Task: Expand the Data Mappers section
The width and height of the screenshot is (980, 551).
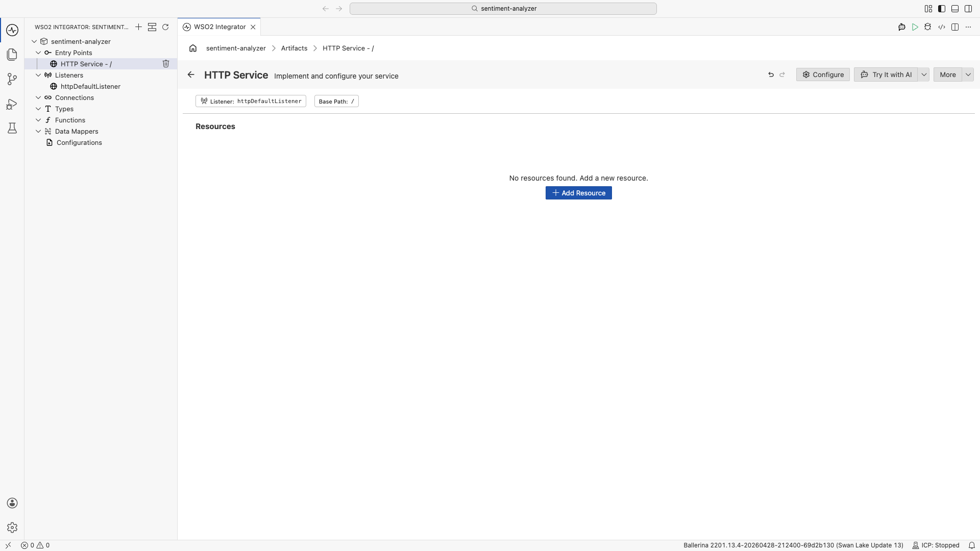Action: point(38,131)
